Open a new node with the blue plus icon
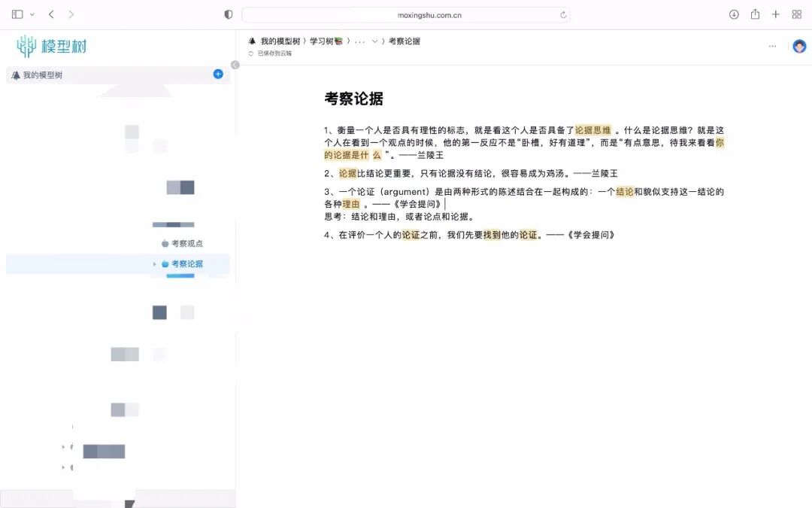812x508 pixels. click(x=218, y=75)
